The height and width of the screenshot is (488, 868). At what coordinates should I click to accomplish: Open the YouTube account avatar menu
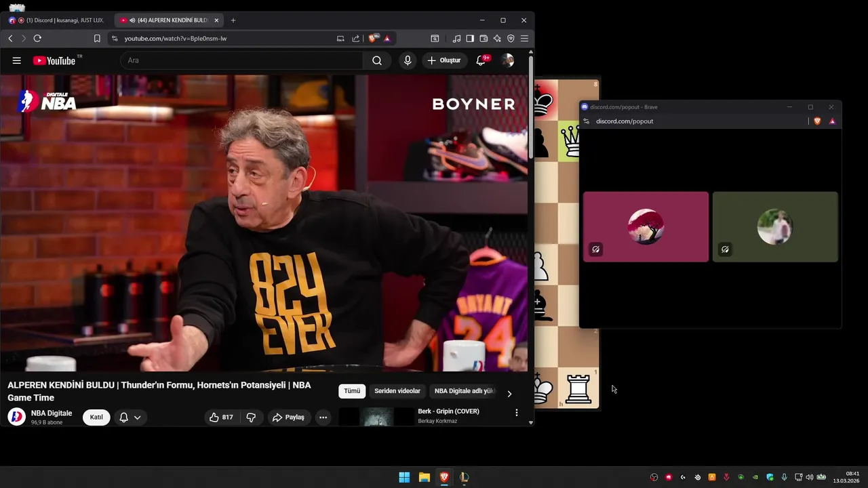pyautogui.click(x=507, y=60)
